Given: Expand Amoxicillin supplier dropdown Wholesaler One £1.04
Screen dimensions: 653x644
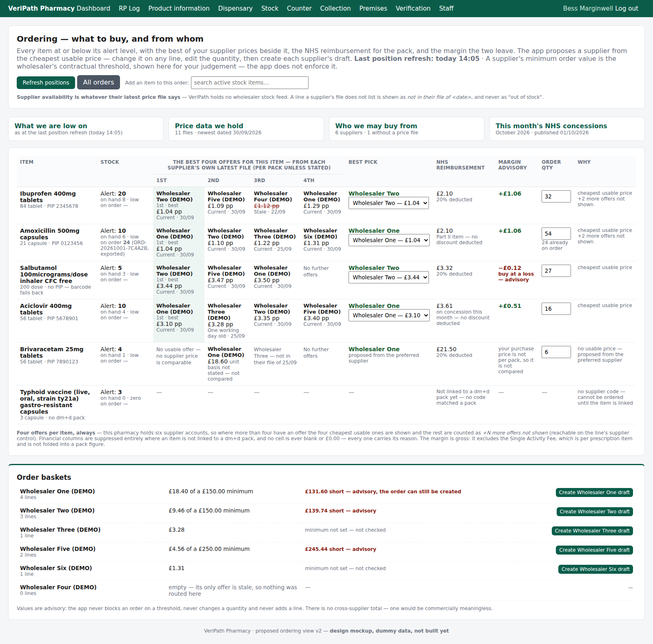Looking at the screenshot, I should pyautogui.click(x=389, y=240).
